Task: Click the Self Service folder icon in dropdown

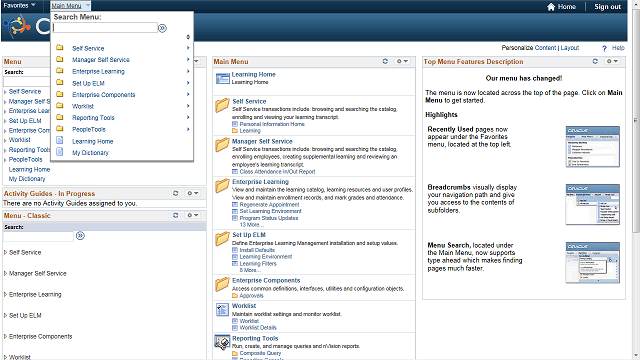Action: (60, 48)
